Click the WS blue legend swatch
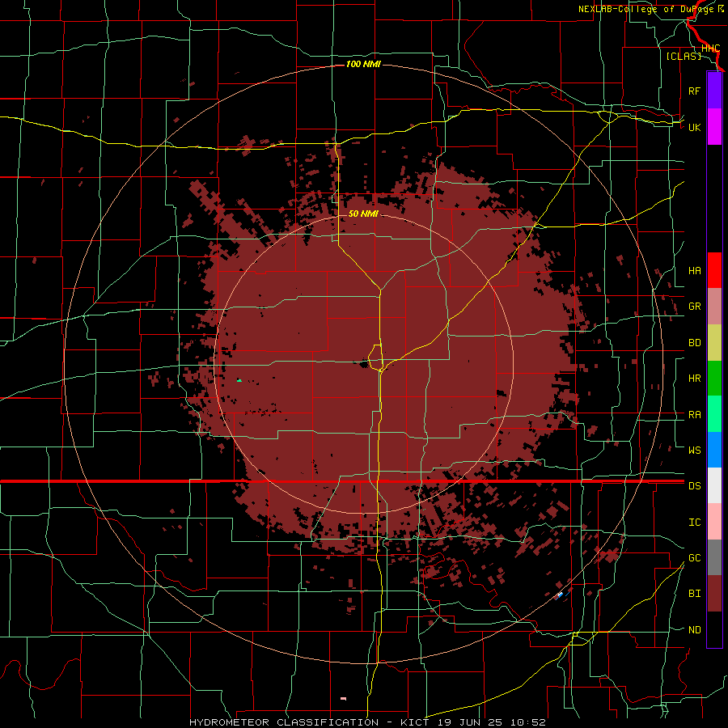 click(x=714, y=450)
